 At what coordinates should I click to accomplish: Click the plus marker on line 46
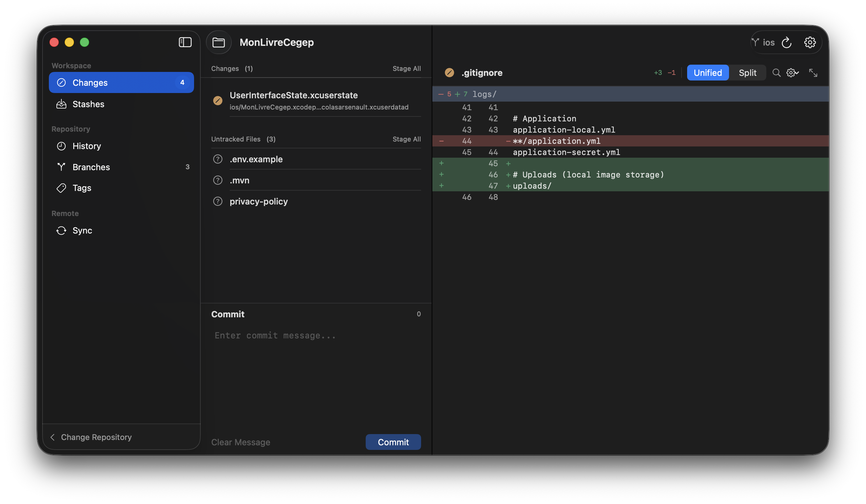click(x=441, y=174)
